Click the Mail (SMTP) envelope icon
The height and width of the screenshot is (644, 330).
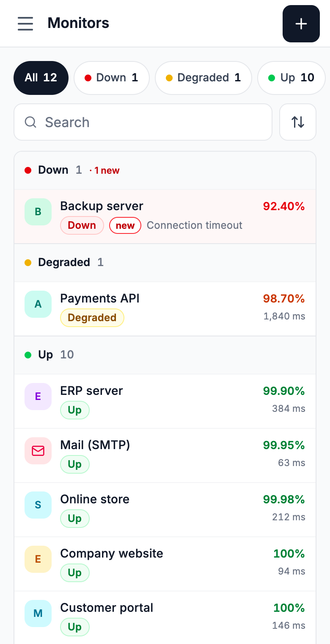coord(38,451)
